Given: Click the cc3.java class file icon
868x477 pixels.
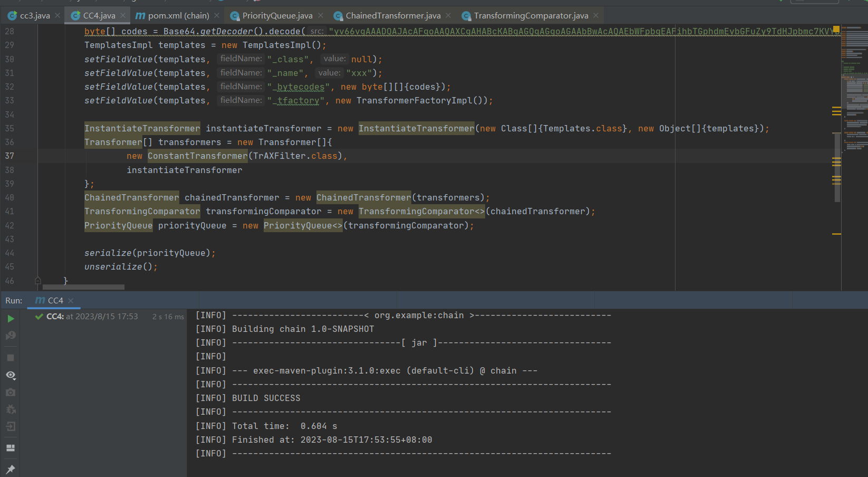Looking at the screenshot, I should point(12,16).
